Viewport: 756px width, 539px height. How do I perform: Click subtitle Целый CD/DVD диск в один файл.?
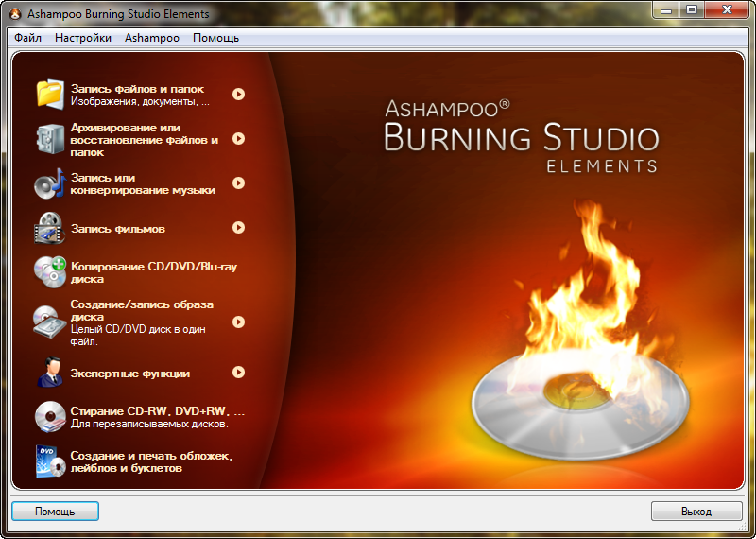tap(138, 336)
